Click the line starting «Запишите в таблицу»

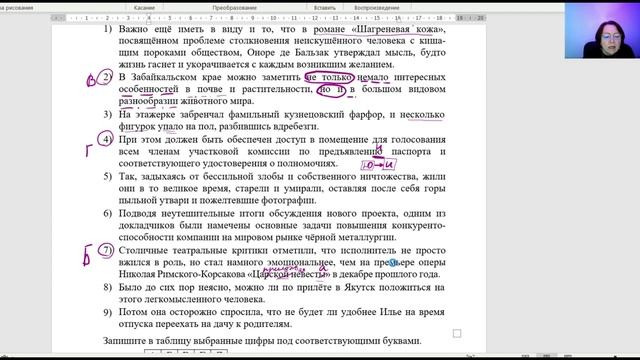click(x=262, y=341)
